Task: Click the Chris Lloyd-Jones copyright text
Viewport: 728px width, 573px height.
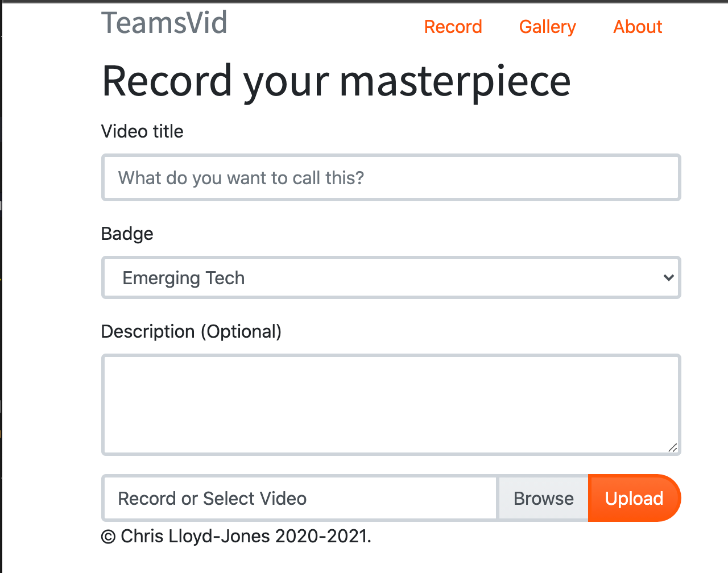Action: (246, 536)
